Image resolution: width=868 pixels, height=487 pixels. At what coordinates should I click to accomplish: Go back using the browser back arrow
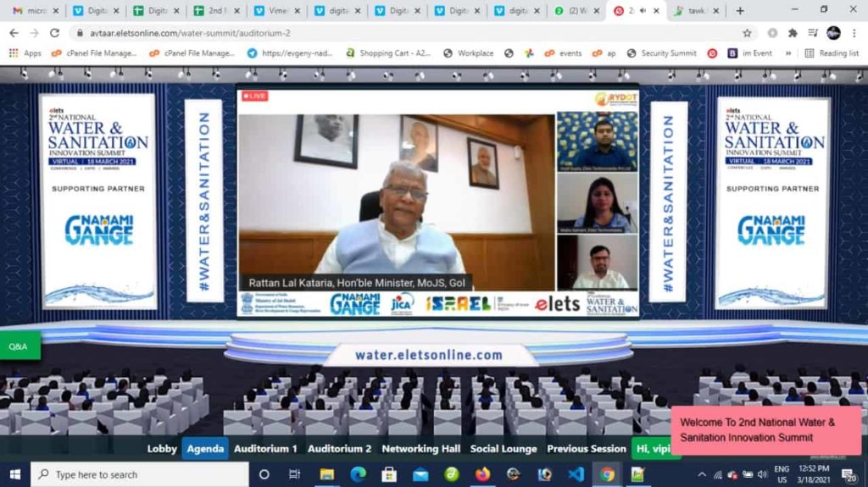coord(14,33)
